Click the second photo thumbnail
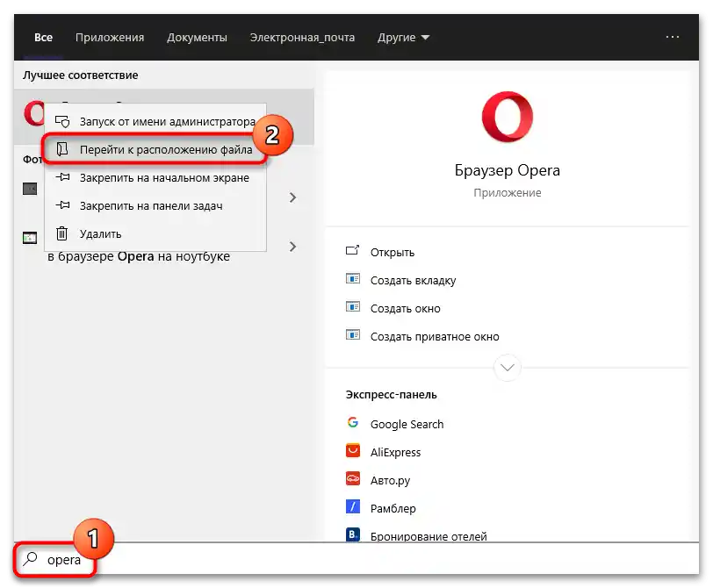 [x=30, y=238]
